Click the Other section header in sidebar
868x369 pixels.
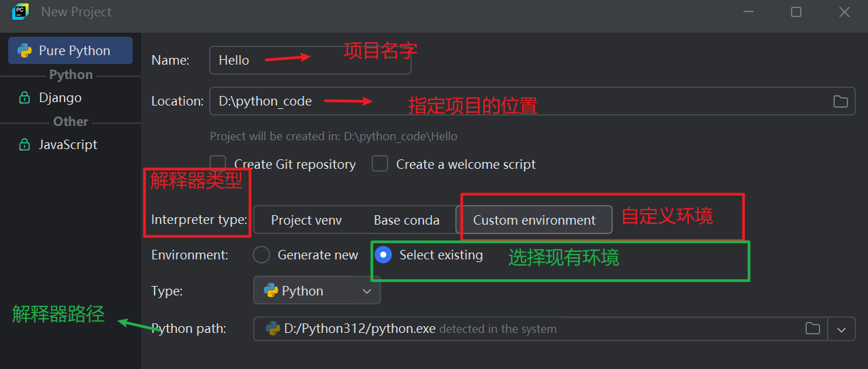[71, 121]
